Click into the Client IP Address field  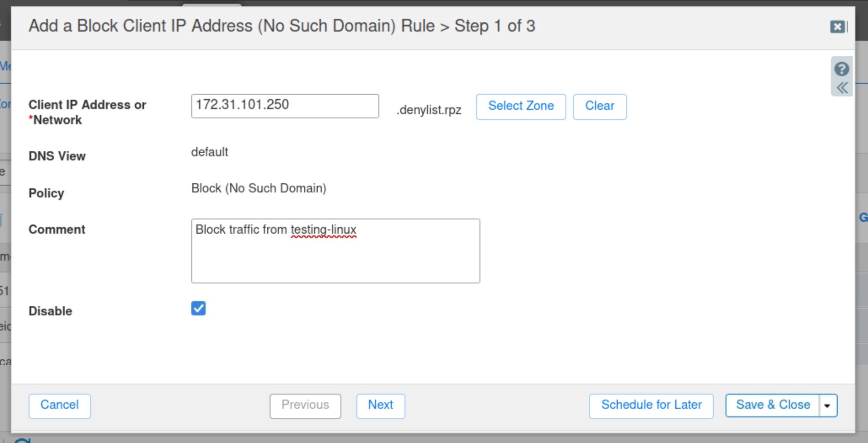(285, 106)
